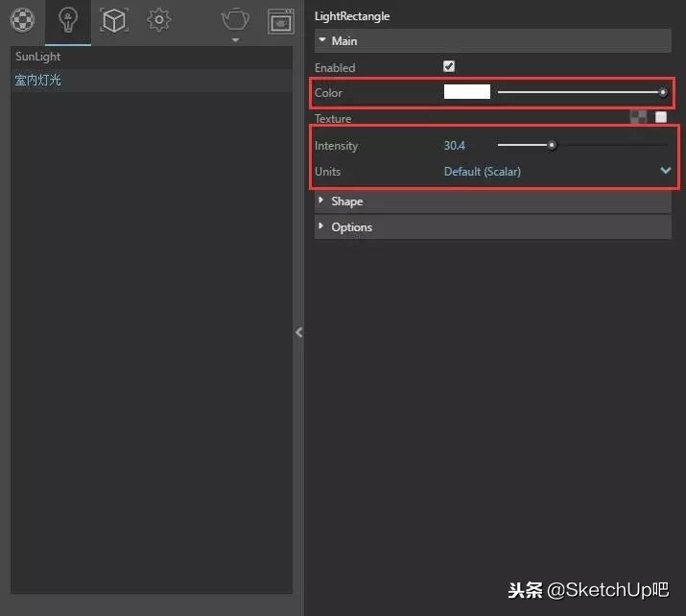Collapse the right panel with arrow
686x616 pixels.
pyautogui.click(x=298, y=333)
